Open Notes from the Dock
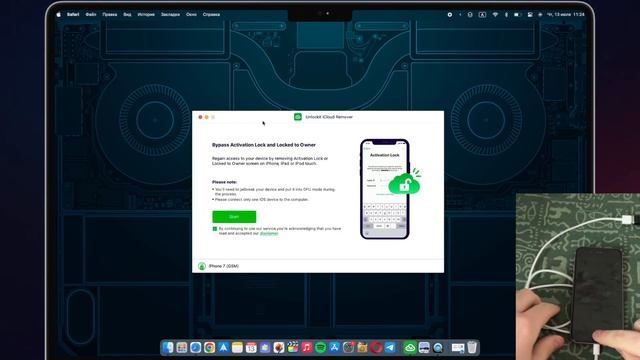640x360 pixels. (x=237, y=348)
